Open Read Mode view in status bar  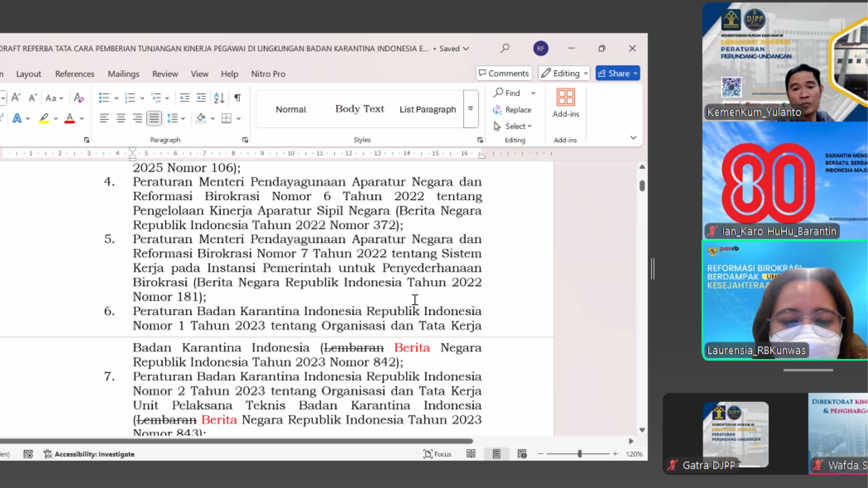(471, 454)
